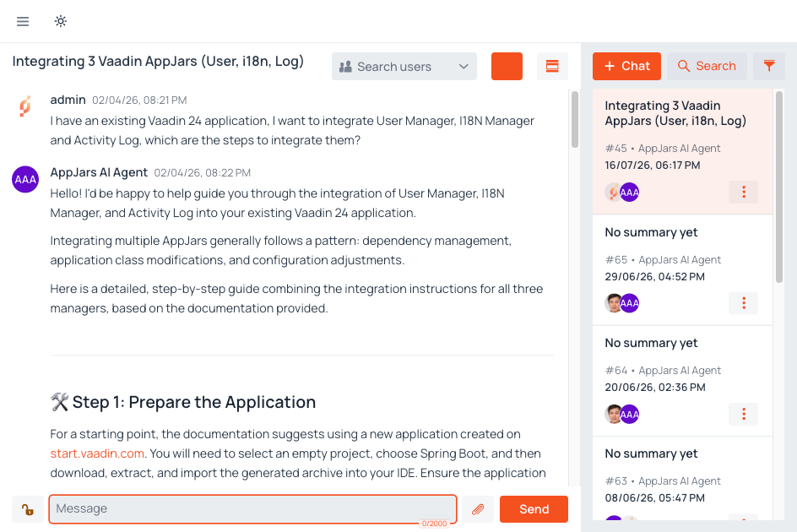The height and width of the screenshot is (532, 797).
Task: Open the Search chats button
Action: click(707, 66)
